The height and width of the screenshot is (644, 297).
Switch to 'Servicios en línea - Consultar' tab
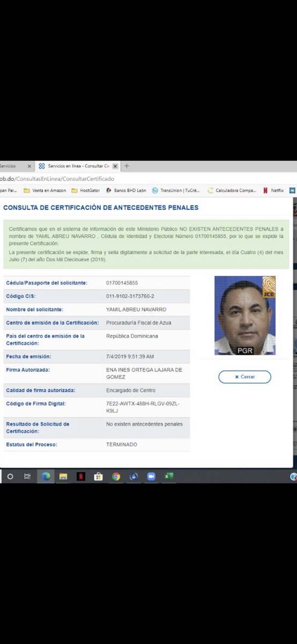pos(78,166)
